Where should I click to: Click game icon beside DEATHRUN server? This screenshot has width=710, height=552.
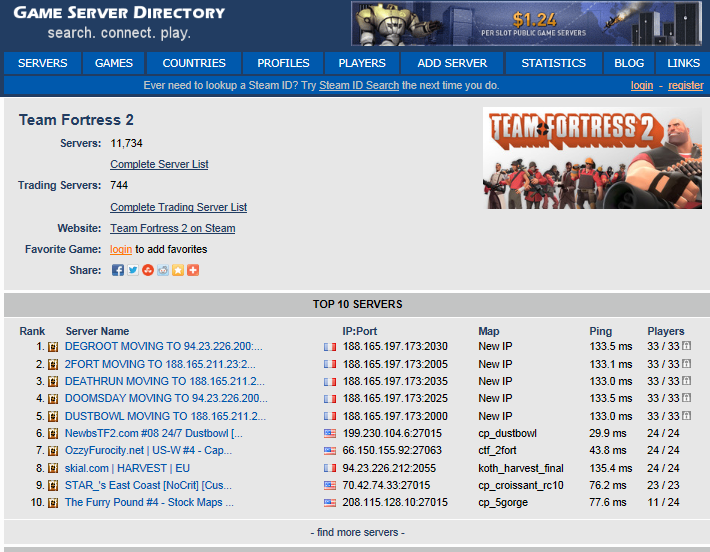[53, 382]
